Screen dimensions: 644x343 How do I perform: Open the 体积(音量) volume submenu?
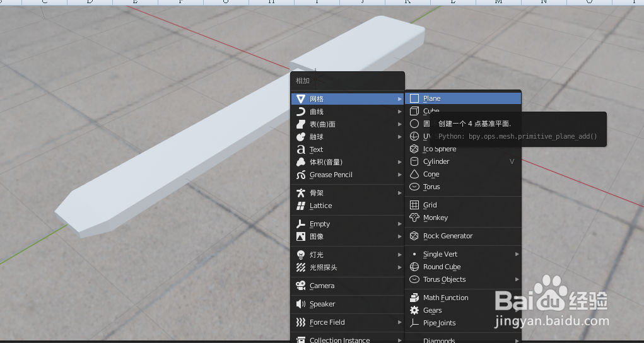tap(348, 162)
